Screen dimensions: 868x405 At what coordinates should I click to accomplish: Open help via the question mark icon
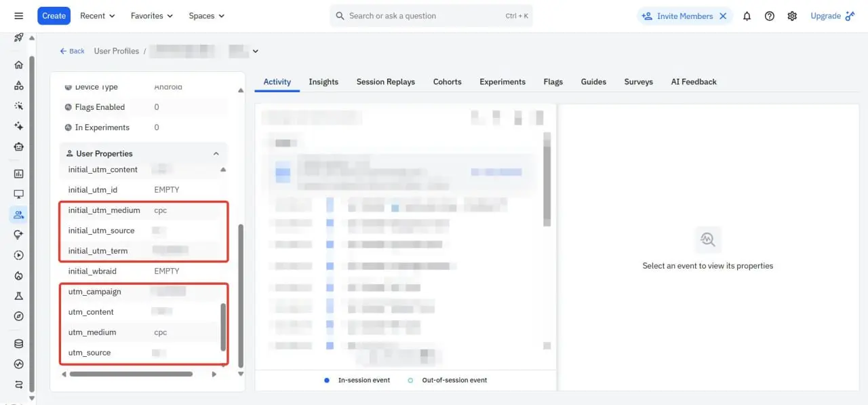tap(770, 16)
